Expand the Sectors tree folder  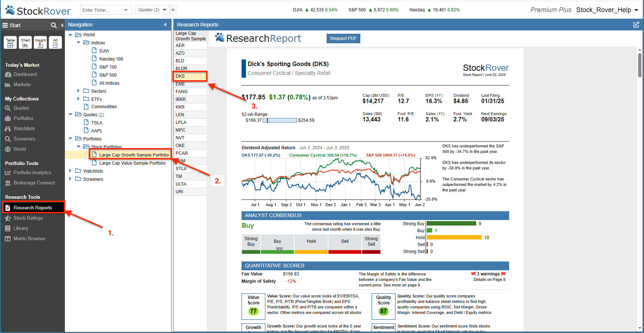[78, 91]
